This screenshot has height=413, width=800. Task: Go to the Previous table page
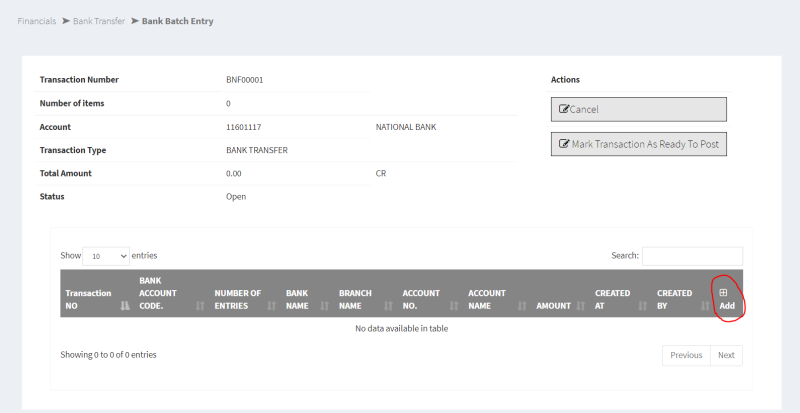(686, 355)
